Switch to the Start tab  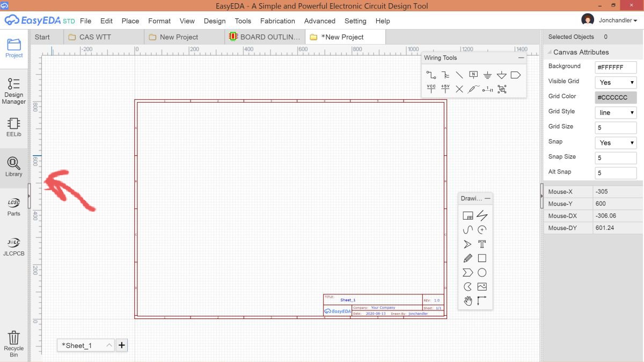(x=42, y=37)
